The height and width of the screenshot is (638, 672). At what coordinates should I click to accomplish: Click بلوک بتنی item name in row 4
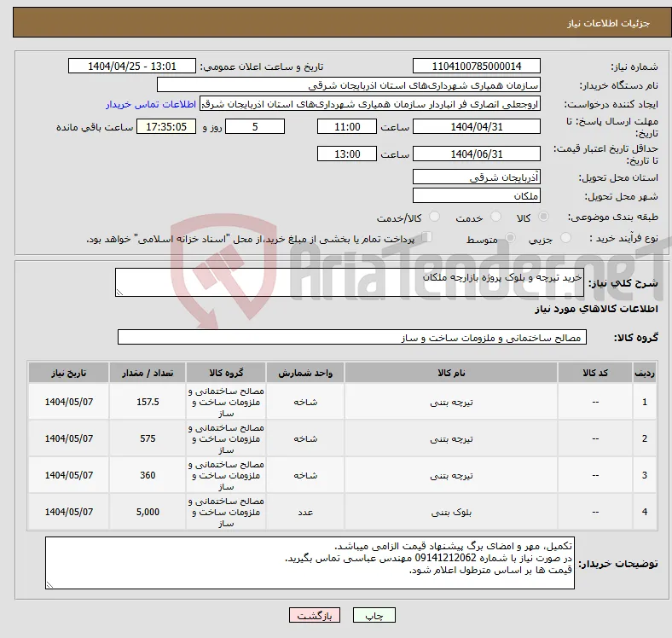(451, 512)
